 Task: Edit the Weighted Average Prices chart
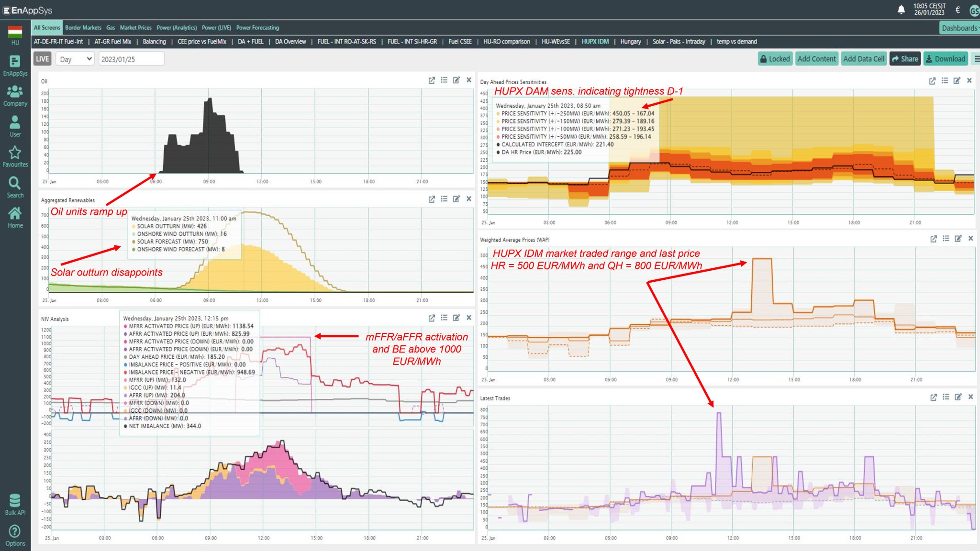pyautogui.click(x=958, y=239)
